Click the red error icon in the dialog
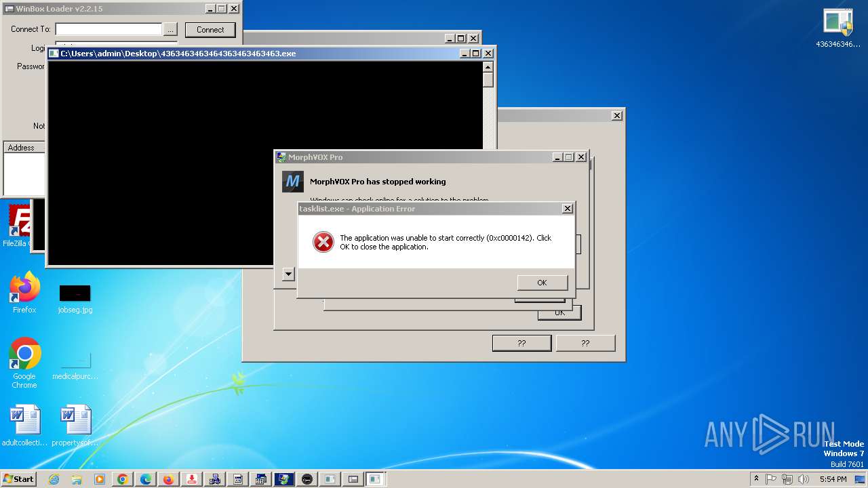Screen dimensions: 868x488 (x=323, y=242)
